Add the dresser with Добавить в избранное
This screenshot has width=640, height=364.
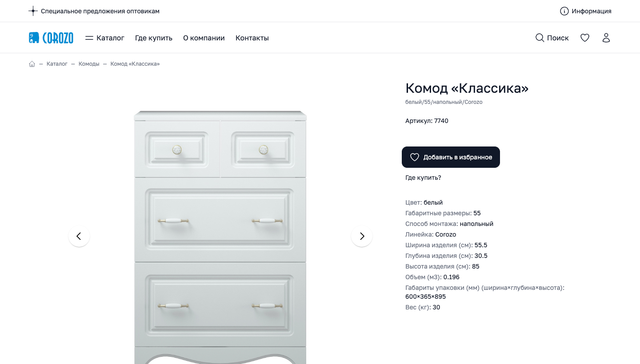coord(451,157)
